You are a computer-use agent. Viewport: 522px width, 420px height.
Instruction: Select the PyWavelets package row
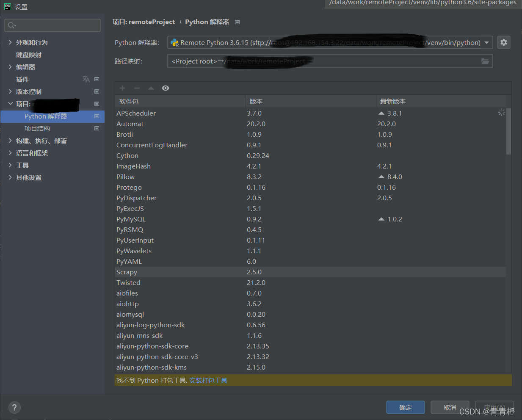point(310,251)
